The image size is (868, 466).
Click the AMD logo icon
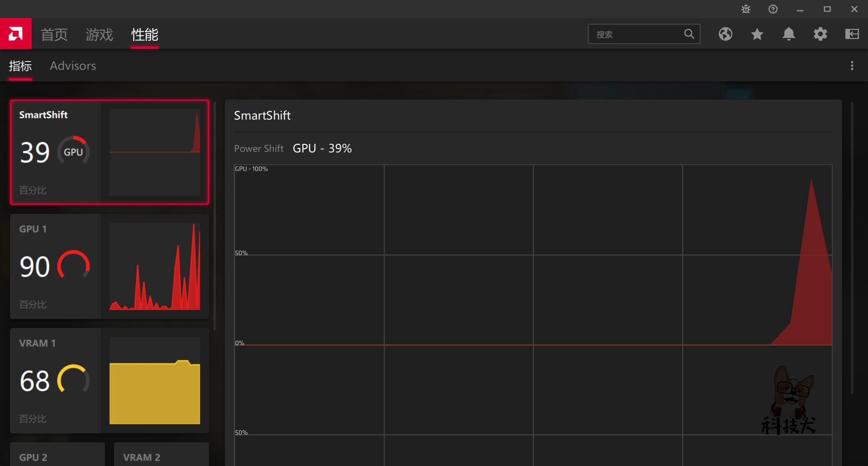click(16, 34)
